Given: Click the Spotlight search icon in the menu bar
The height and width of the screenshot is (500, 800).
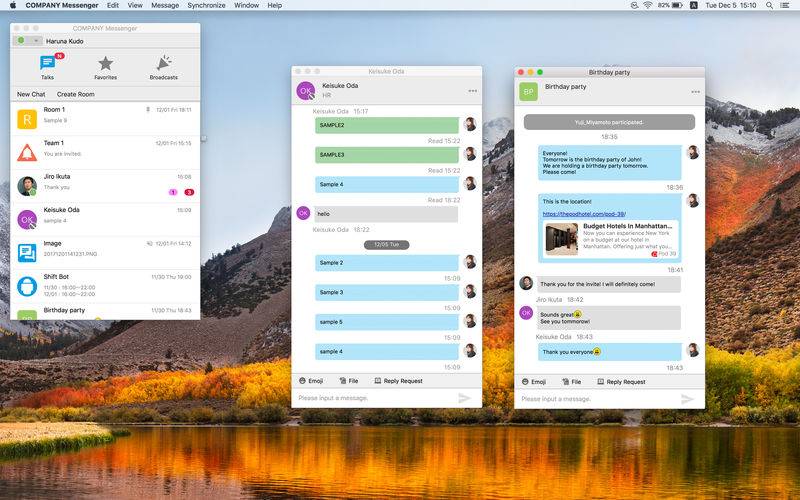Looking at the screenshot, I should click(769, 5).
